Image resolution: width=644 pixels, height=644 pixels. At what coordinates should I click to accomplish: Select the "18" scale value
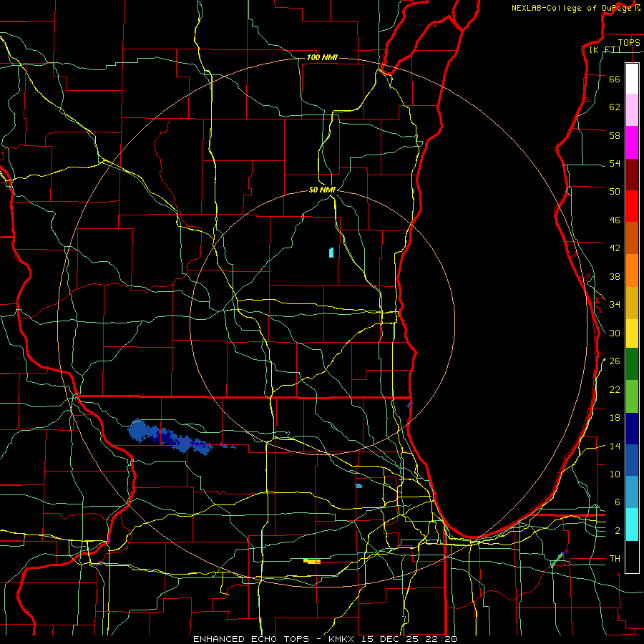615,418
